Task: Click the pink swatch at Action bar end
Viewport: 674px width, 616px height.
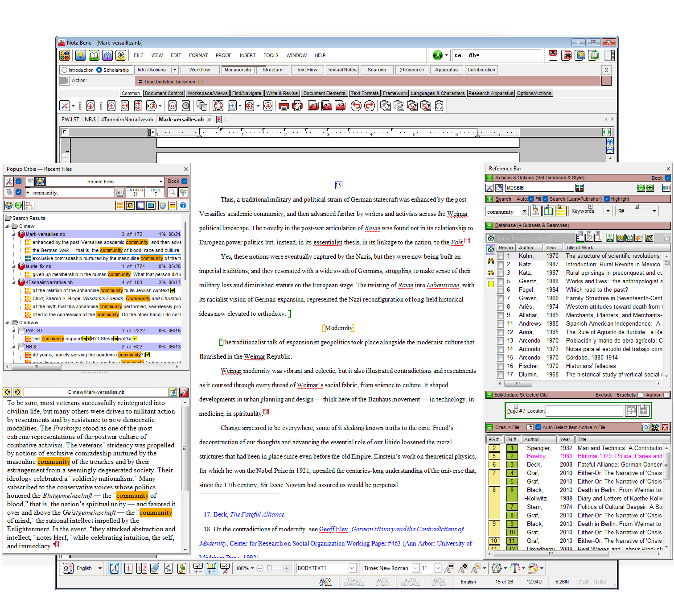Action: 606,81
